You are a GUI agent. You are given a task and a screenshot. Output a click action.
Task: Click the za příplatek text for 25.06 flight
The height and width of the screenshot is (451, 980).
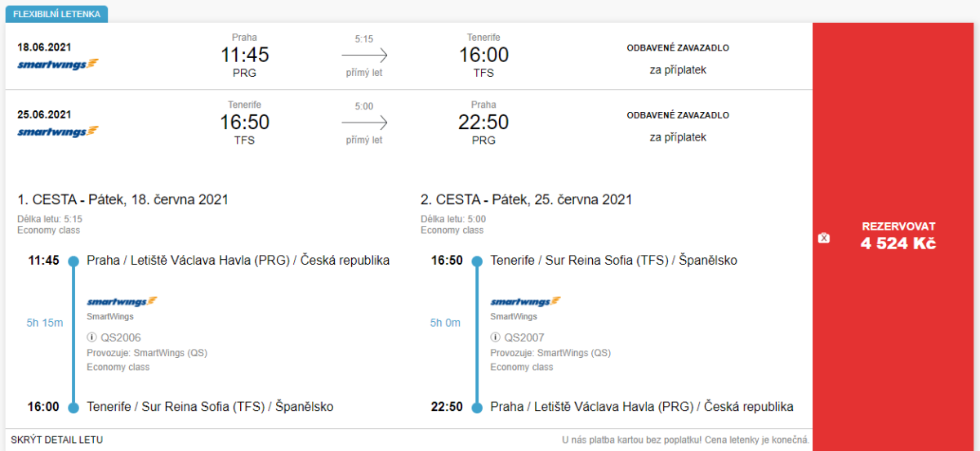pyautogui.click(x=678, y=136)
